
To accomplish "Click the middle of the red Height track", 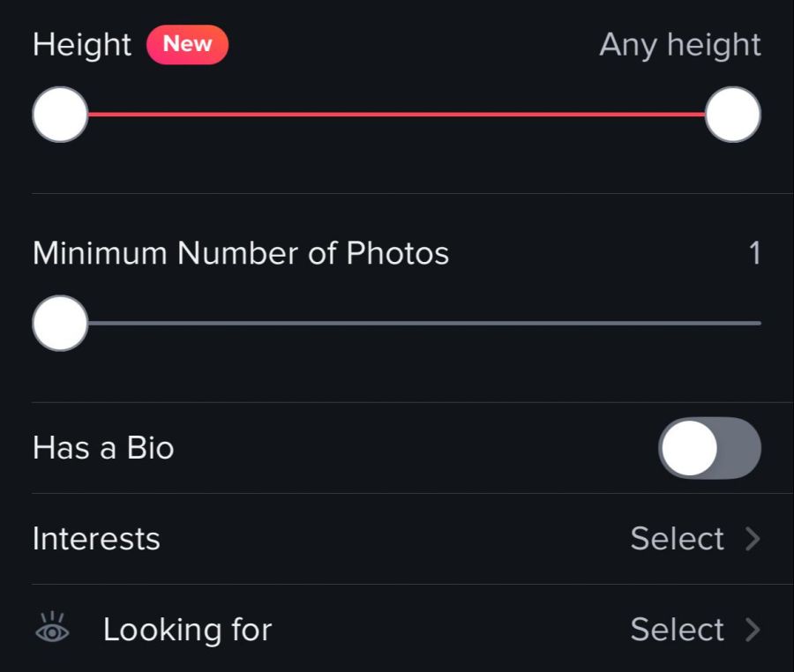I will click(x=397, y=115).
